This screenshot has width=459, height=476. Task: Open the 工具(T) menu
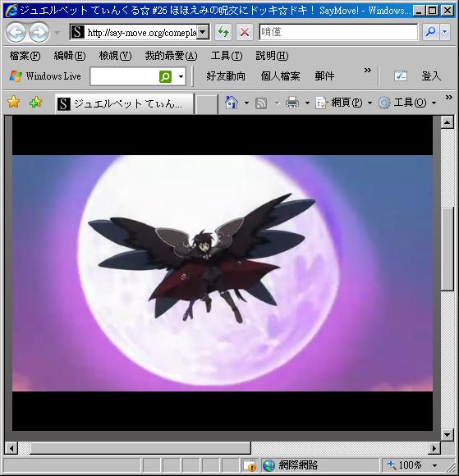click(227, 56)
